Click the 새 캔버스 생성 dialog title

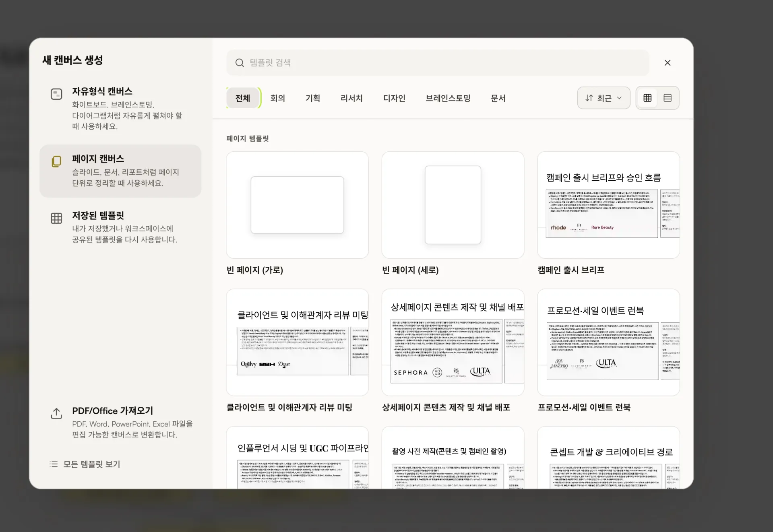[x=72, y=60]
